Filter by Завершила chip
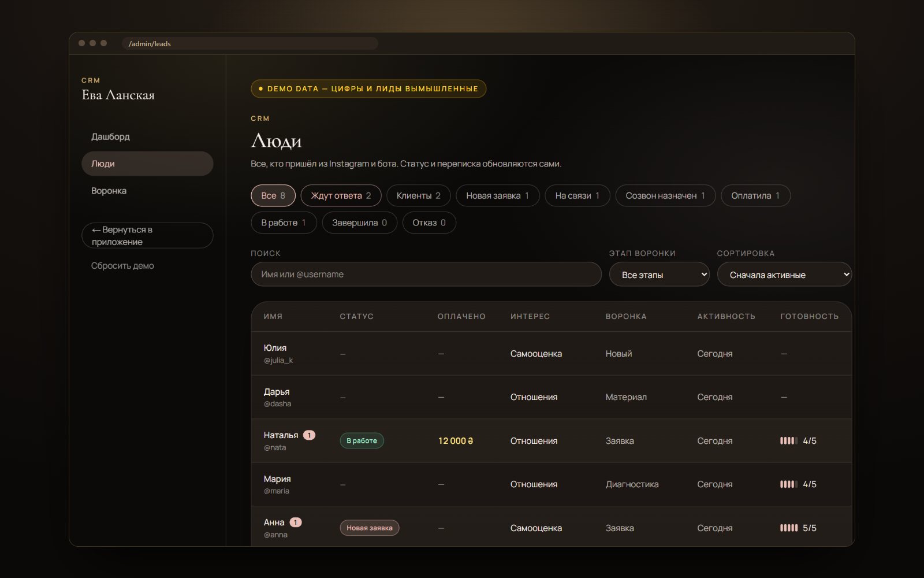The image size is (924, 578). click(x=359, y=223)
